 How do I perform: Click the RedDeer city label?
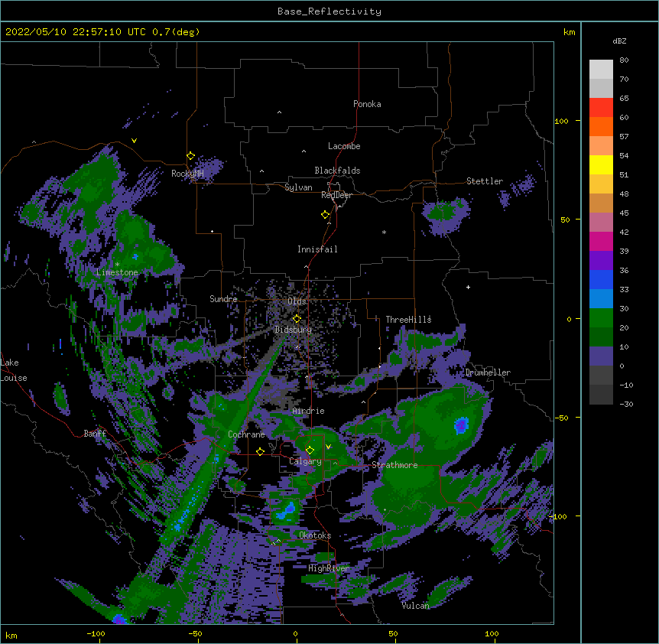(336, 195)
